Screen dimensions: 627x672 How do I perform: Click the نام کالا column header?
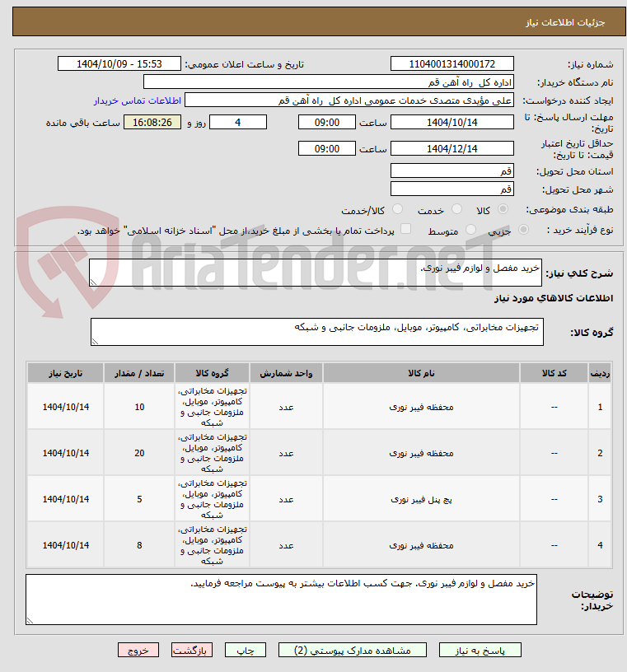[421, 373]
